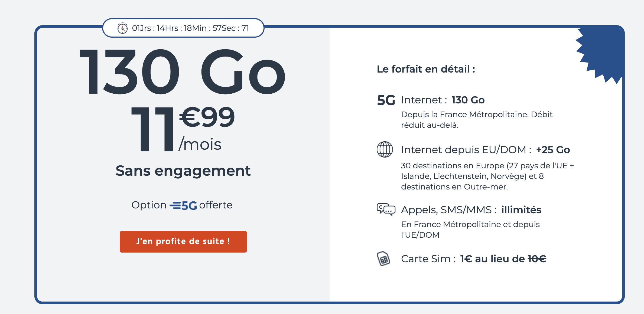The width and height of the screenshot is (644, 314).
Task: Click the Internet : 130 Go detail line
Action: [443, 100]
